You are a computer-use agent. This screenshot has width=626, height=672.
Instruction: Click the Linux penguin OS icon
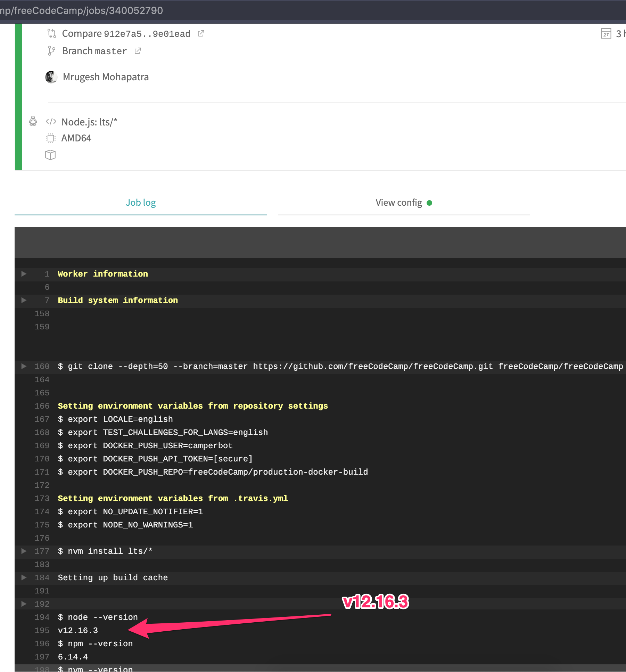tap(32, 122)
